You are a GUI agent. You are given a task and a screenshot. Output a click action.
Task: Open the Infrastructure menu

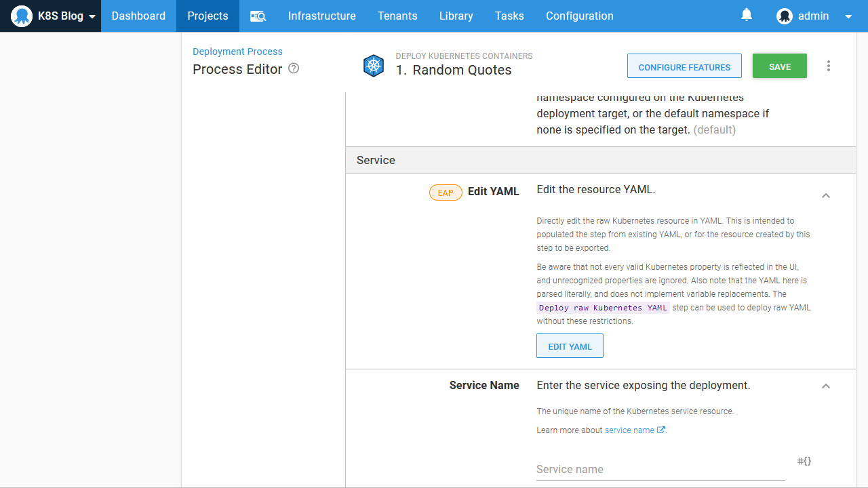321,16
